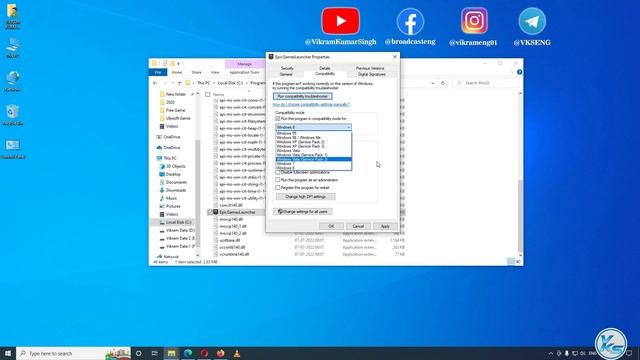
Task: Open the Explorer Share ribbon tab
Action: click(x=196, y=72)
